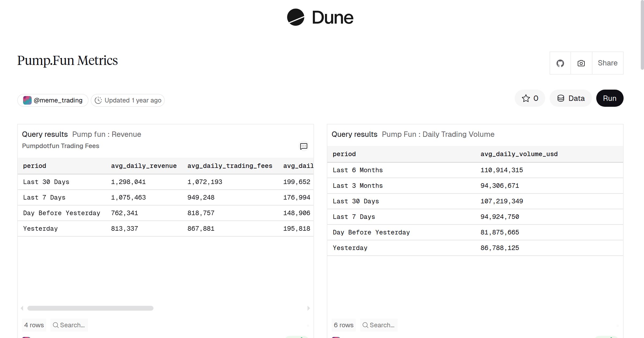Open the Data panel

[x=570, y=98]
